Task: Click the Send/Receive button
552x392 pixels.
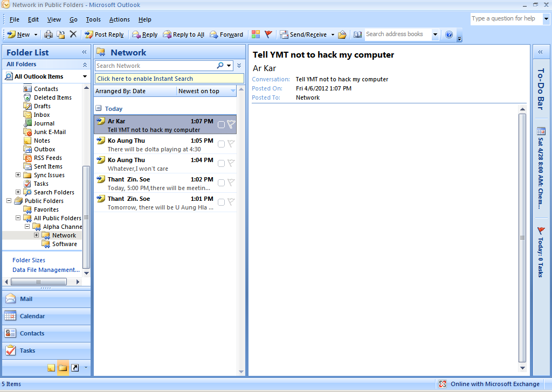Action: pyautogui.click(x=303, y=34)
